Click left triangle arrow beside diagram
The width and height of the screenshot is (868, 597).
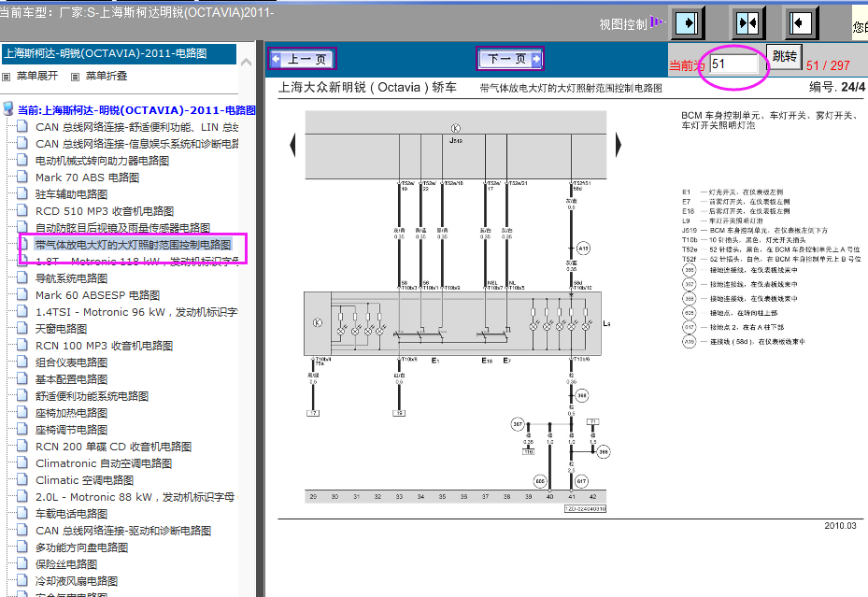coord(292,146)
